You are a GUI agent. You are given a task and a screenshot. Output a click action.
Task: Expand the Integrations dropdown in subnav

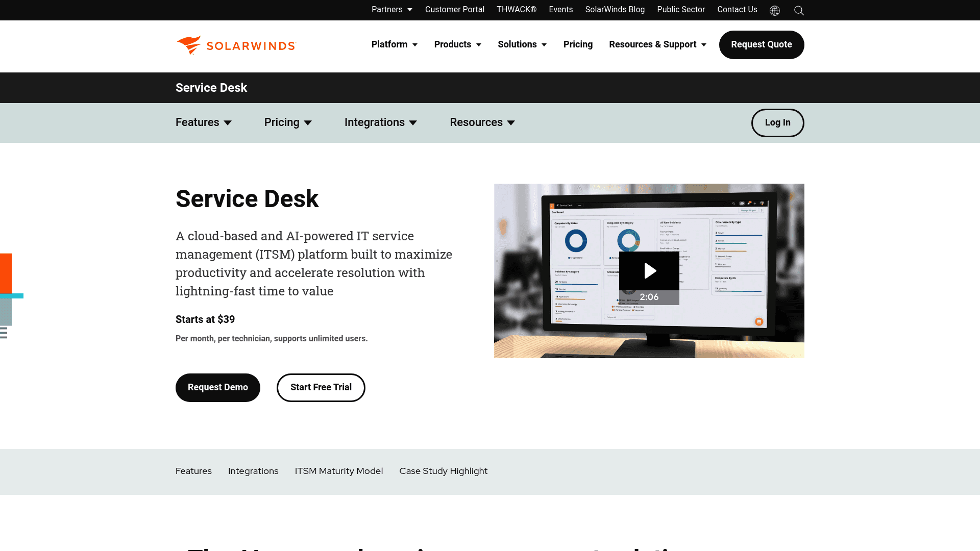click(x=381, y=122)
